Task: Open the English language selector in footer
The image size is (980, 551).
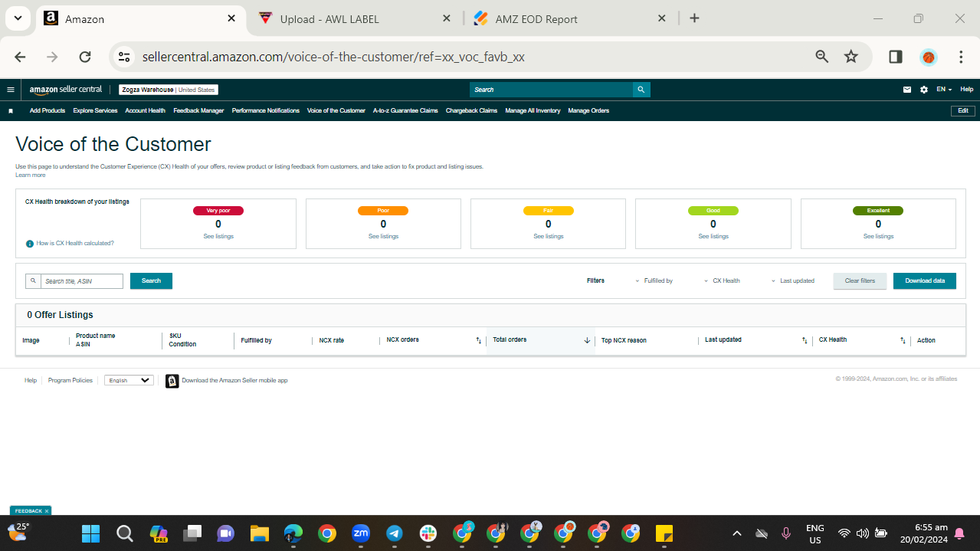Action: (x=129, y=380)
